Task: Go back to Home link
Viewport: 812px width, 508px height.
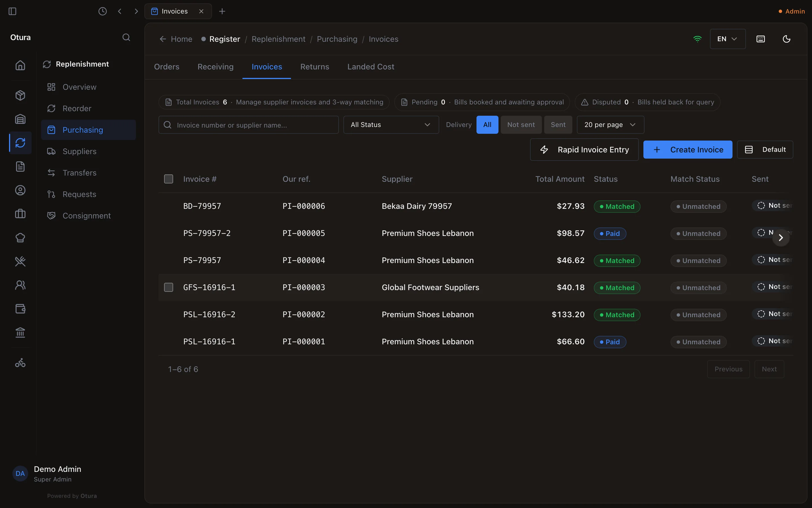Action: tap(176, 39)
